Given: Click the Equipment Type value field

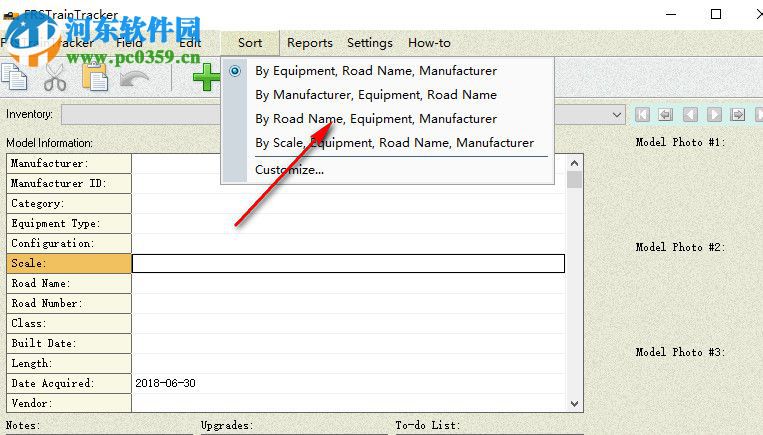Looking at the screenshot, I should click(348, 223).
